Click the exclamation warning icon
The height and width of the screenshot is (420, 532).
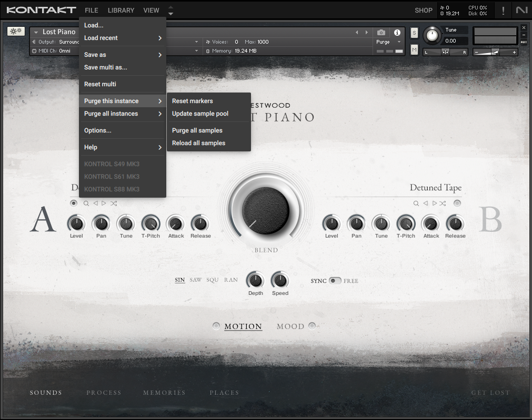[x=503, y=10]
